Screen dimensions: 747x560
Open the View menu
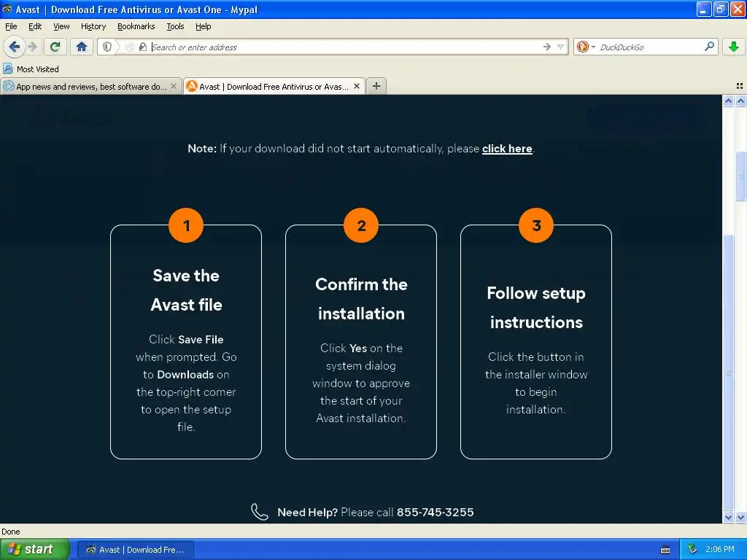(61, 26)
